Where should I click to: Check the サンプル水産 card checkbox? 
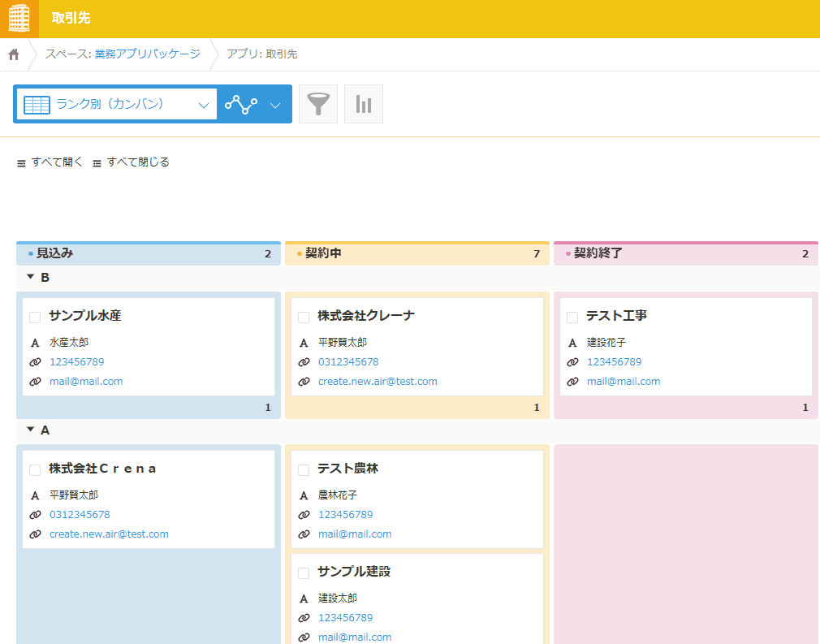click(x=35, y=317)
